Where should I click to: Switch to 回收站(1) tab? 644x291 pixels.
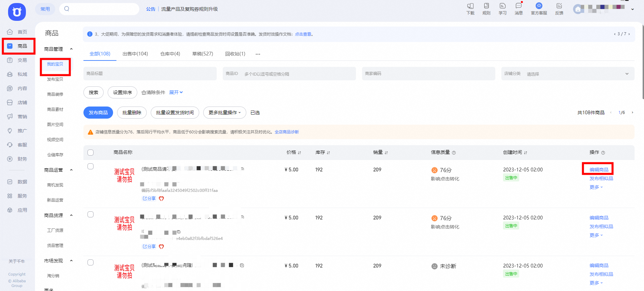[x=235, y=54]
